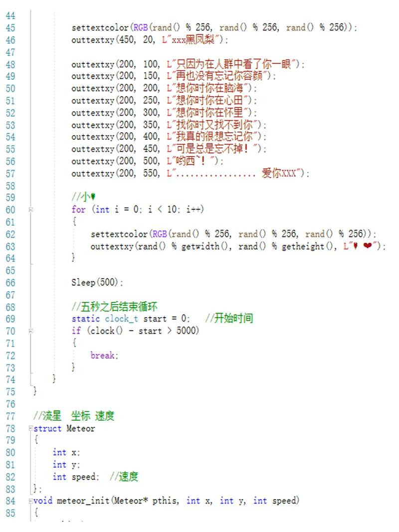This screenshot has height=532, width=399.
Task: Click line number 85
Action: (x=10, y=513)
